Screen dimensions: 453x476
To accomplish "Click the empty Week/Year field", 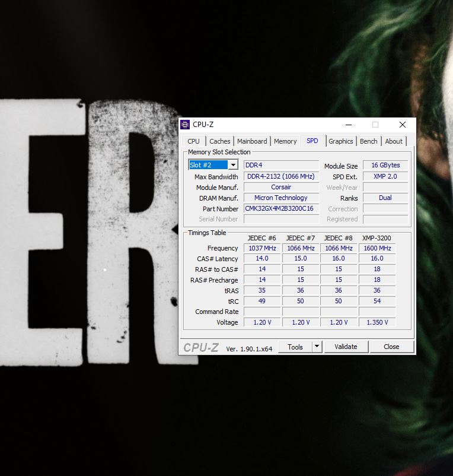I will (x=385, y=187).
